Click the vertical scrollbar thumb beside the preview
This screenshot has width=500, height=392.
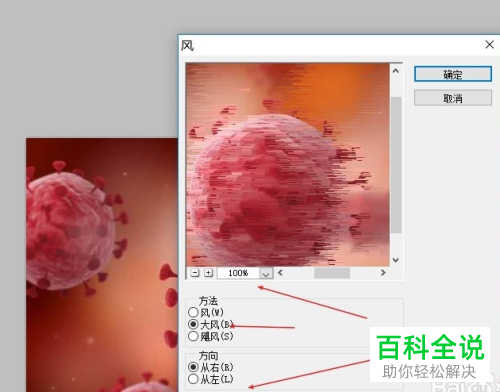pyautogui.click(x=396, y=165)
